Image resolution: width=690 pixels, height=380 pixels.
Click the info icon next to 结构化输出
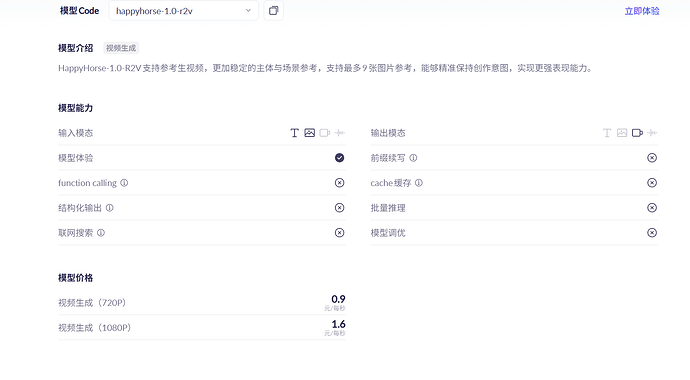[110, 208]
